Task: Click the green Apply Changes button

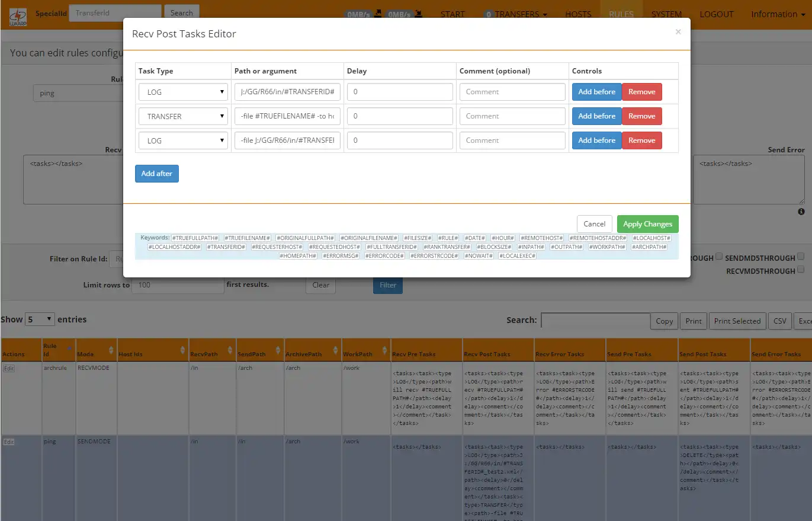Action: pos(647,224)
